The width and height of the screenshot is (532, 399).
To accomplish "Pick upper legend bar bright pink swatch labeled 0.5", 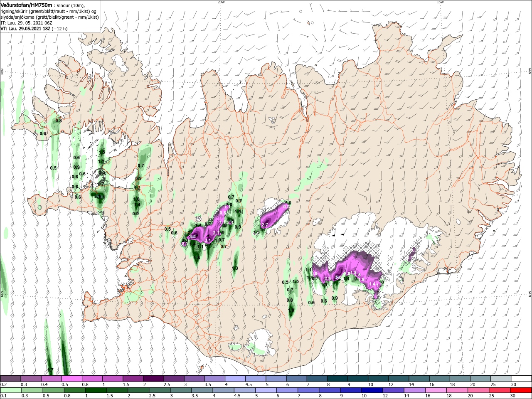I will pyautogui.click(x=72, y=378).
